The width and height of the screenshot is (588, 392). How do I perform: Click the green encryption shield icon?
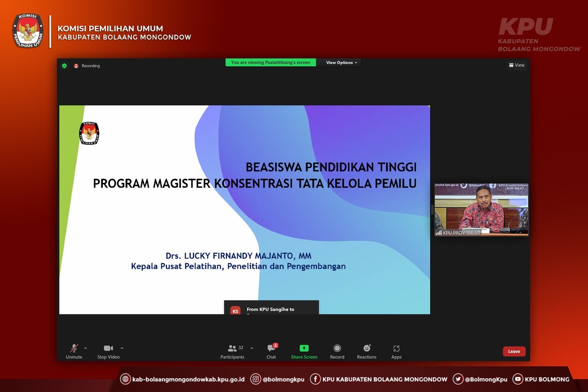coord(64,66)
